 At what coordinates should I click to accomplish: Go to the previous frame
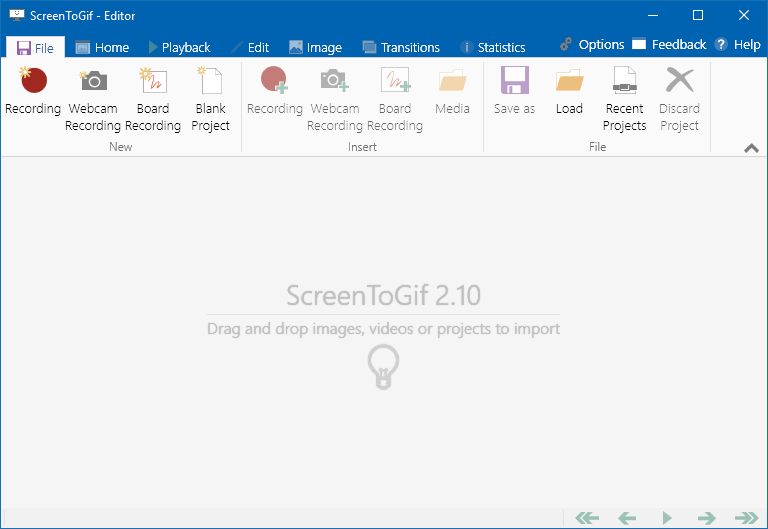pyautogui.click(x=627, y=518)
